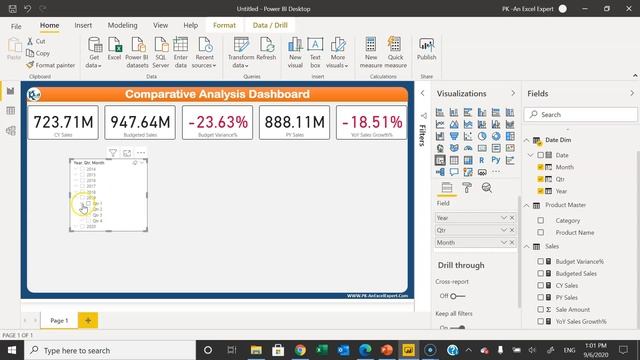Switch to the Insert tab
Screen dimensions: 640x360
83,25
